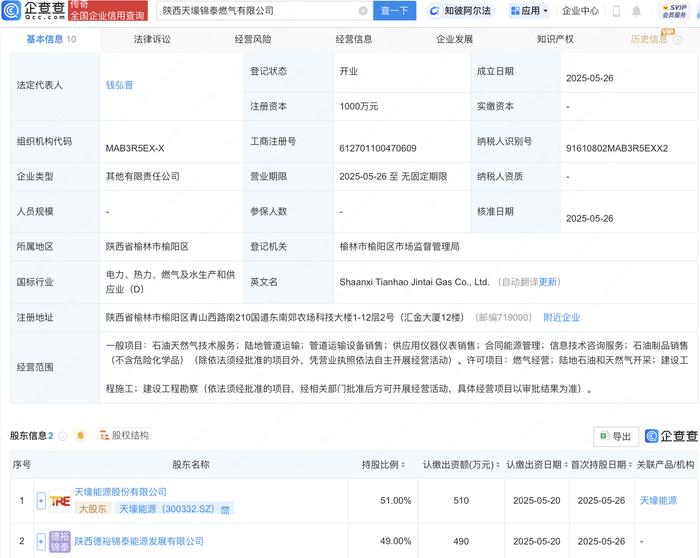Open shareholder link 陕西德裕锦泰能源发展有限公司
700x558 pixels.
[x=139, y=541]
